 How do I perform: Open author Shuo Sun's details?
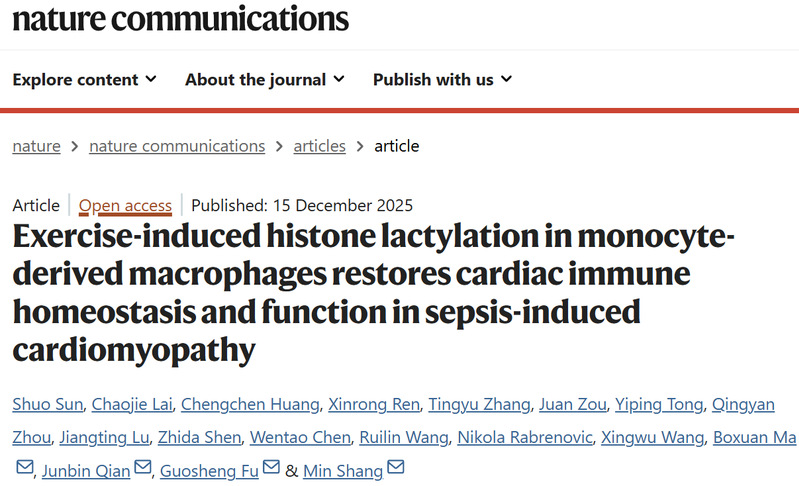pos(46,404)
